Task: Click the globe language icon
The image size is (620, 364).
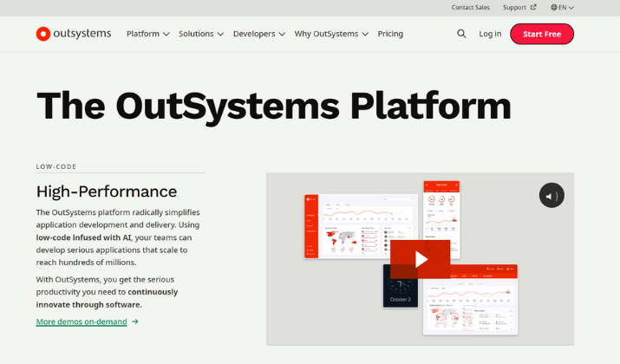Action: pos(554,7)
